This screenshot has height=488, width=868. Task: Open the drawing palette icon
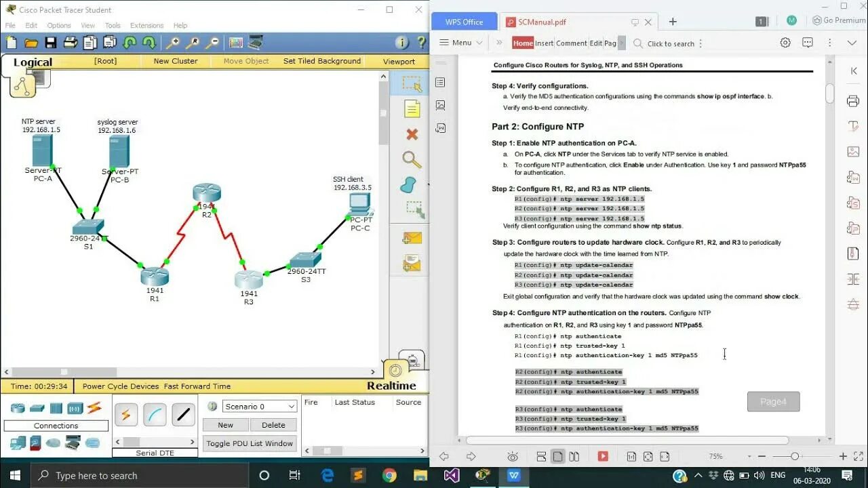(x=236, y=43)
